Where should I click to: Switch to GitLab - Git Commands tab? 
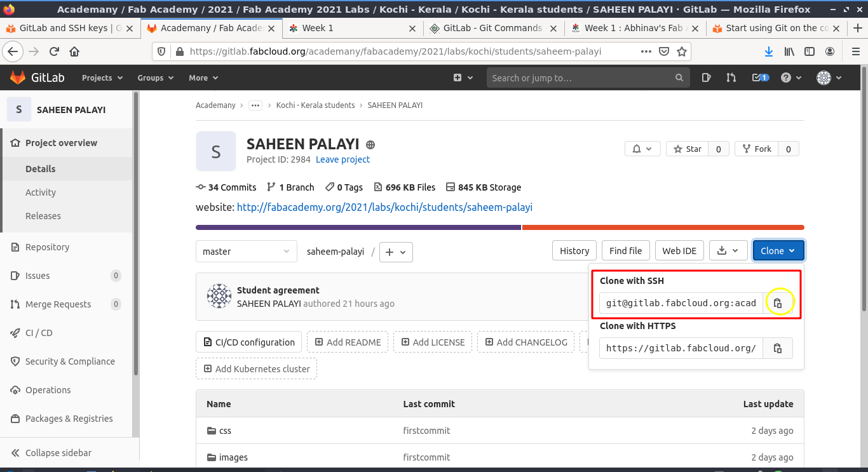tap(494, 28)
